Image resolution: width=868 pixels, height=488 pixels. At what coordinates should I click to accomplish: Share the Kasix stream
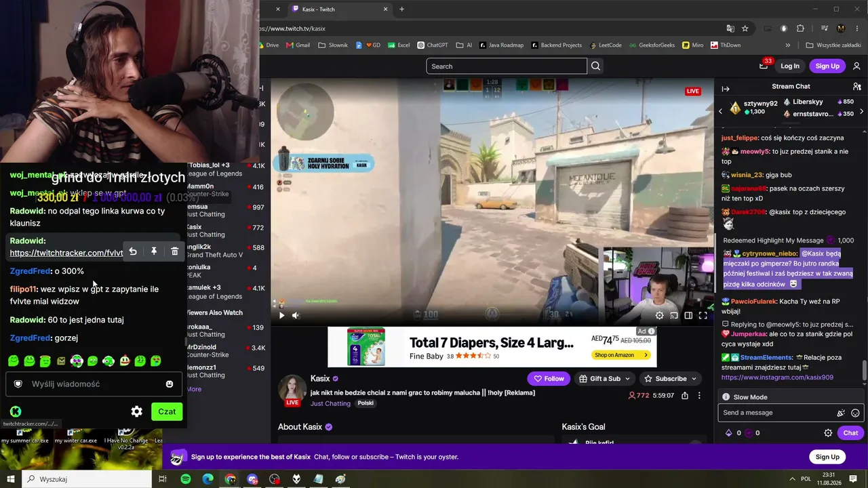[685, 395]
